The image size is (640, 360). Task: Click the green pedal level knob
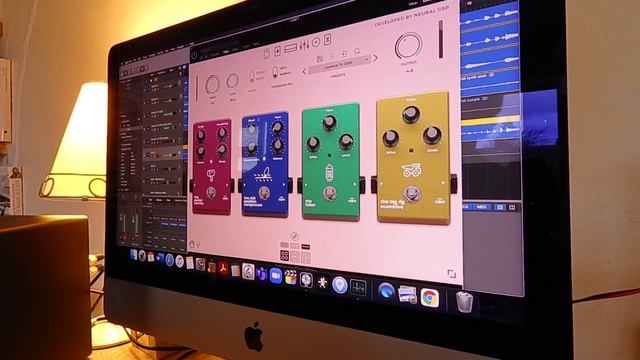pos(346,142)
